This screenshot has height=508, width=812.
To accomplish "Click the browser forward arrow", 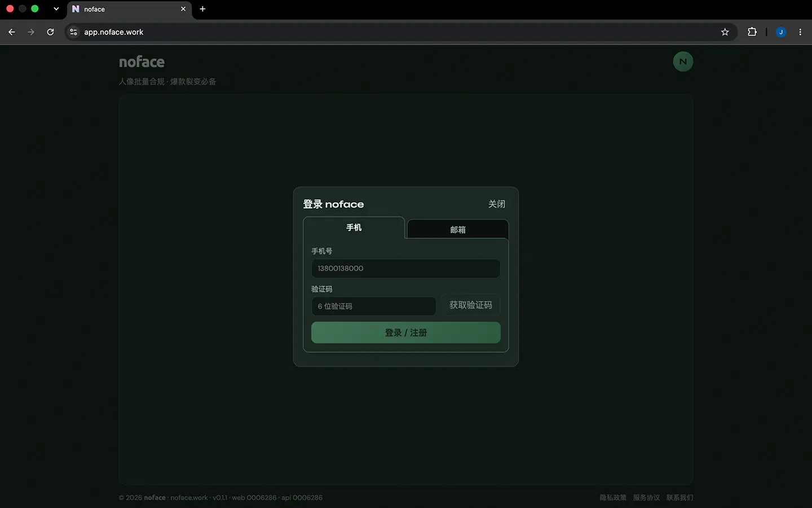I will [31, 32].
